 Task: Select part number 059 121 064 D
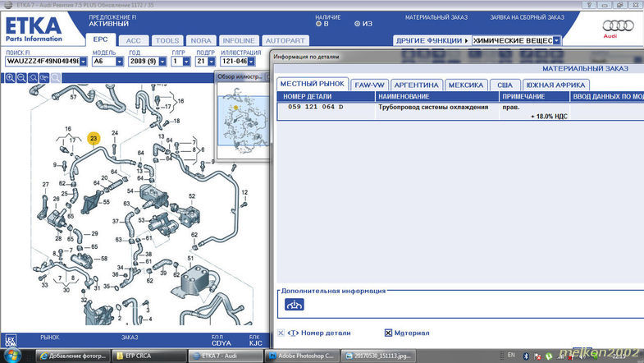[315, 107]
